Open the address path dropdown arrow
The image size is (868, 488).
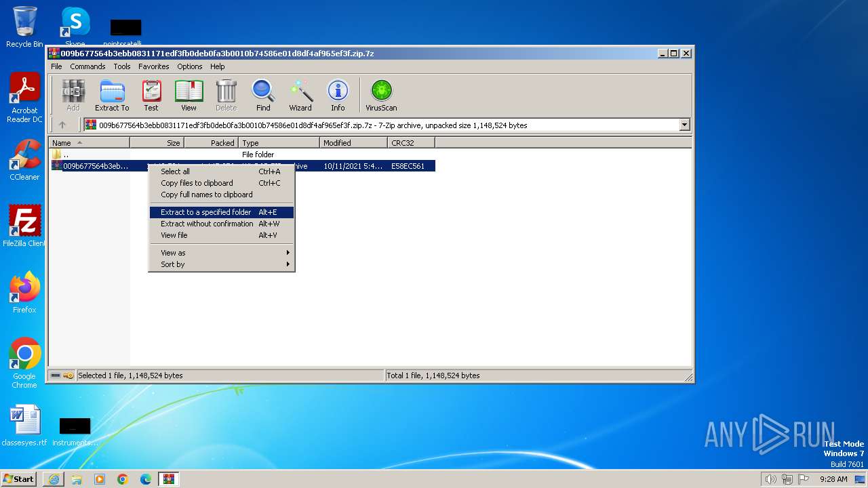coord(684,125)
